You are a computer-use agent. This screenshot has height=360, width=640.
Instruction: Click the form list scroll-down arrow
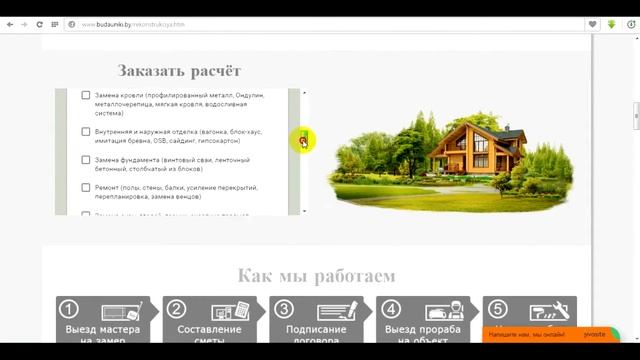[x=304, y=211]
